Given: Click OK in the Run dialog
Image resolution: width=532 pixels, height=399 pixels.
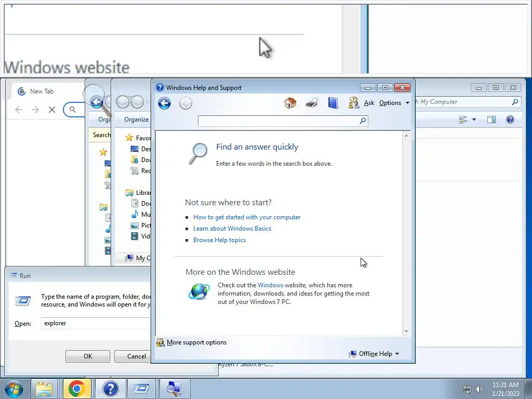Looking at the screenshot, I should 87,356.
